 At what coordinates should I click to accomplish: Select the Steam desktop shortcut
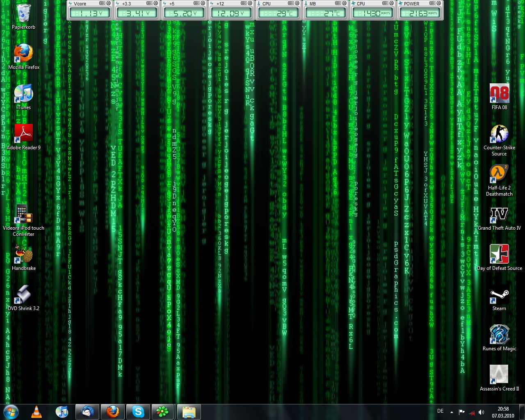499,298
